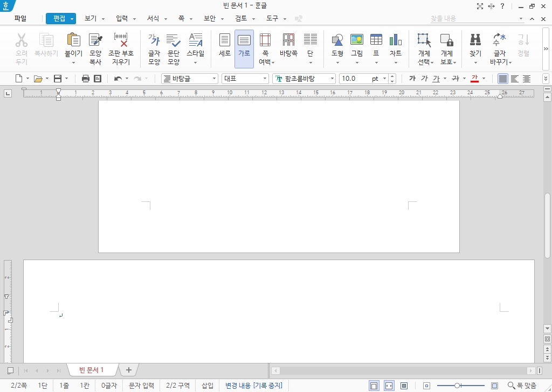
Task: Open the 검토 menu
Action: (x=241, y=18)
